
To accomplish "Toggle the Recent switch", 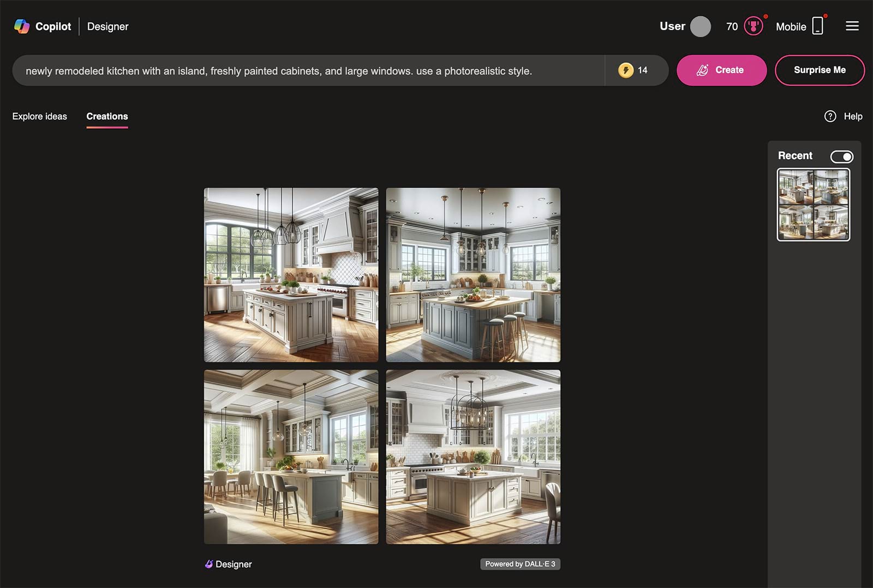I will [842, 157].
